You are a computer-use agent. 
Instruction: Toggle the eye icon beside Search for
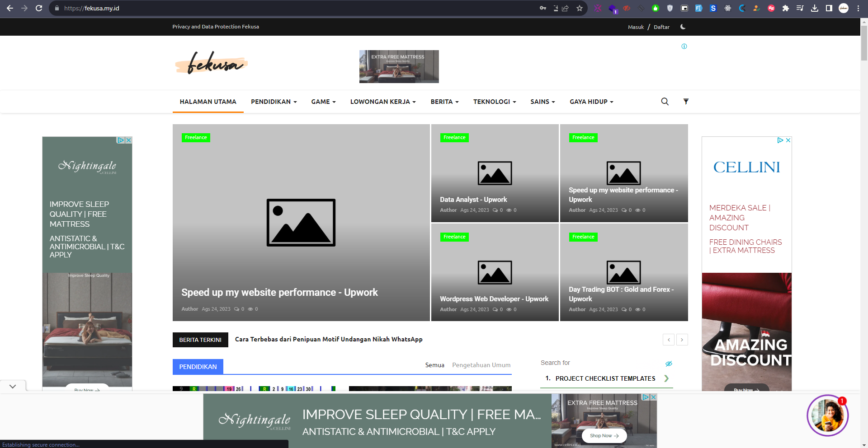pos(669,364)
